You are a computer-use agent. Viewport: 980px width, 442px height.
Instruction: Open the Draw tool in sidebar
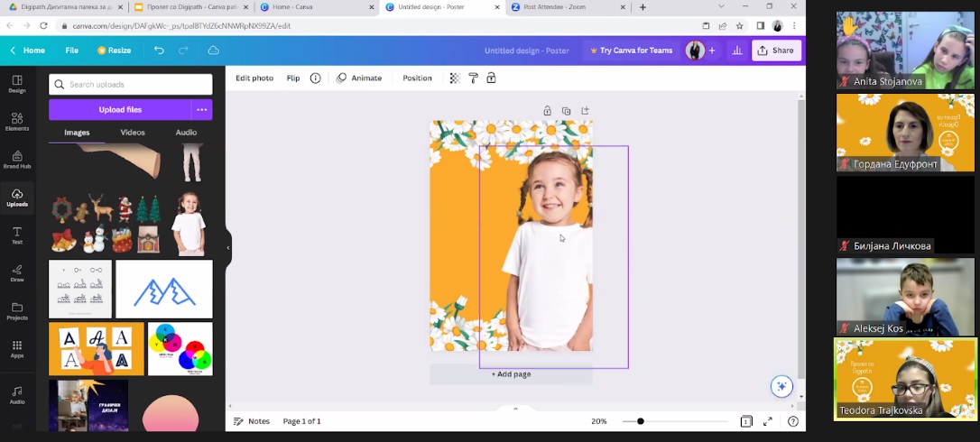click(x=17, y=272)
